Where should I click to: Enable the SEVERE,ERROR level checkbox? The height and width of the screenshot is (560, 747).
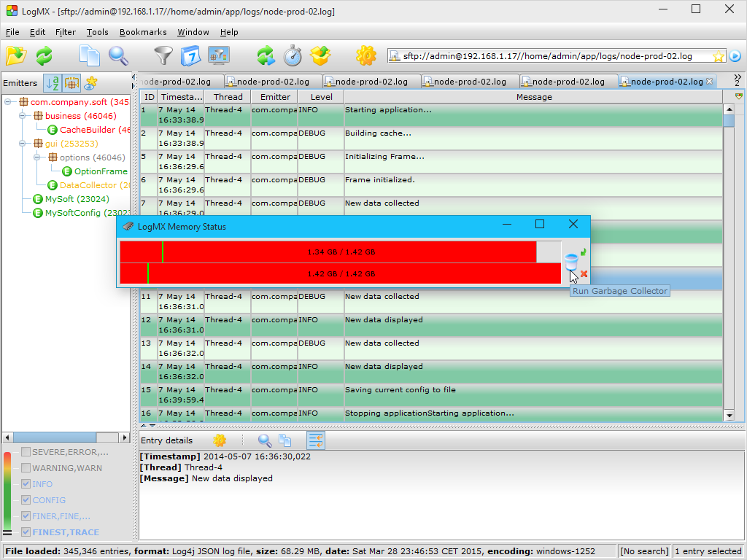tap(26, 452)
